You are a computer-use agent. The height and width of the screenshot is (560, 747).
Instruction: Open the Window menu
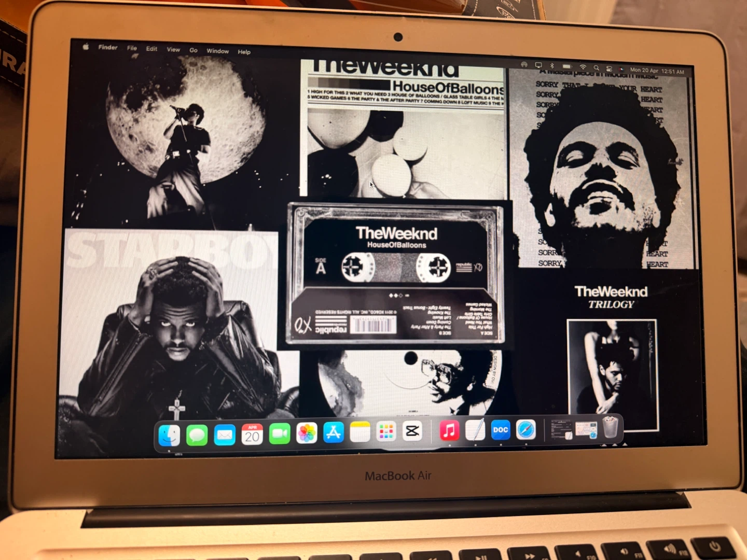(x=218, y=51)
